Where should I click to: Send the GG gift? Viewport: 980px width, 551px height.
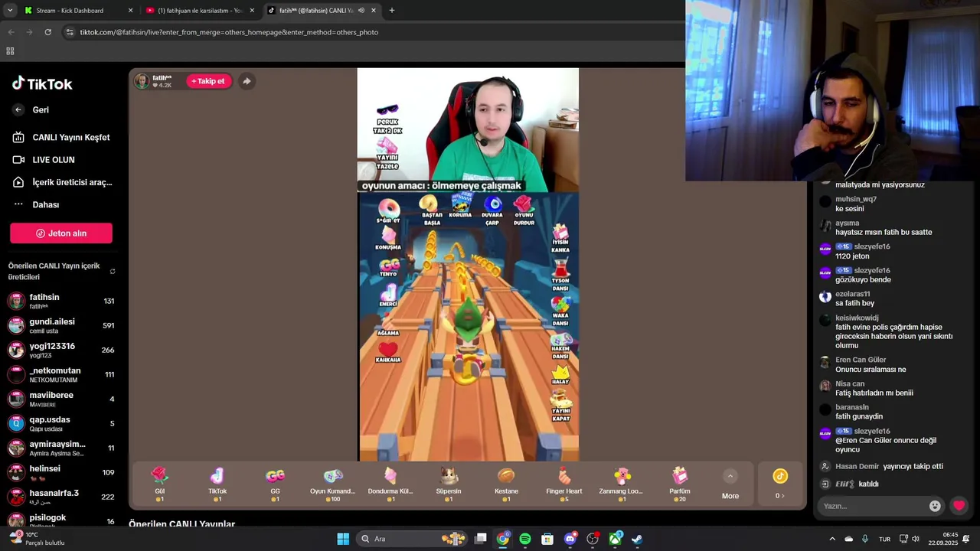tap(275, 484)
